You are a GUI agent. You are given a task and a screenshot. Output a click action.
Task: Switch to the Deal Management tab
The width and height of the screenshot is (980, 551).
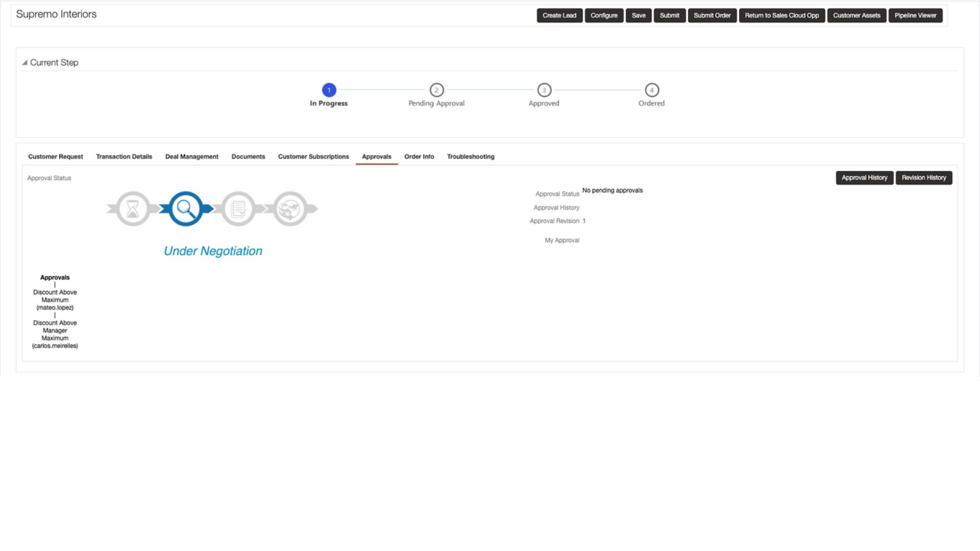[x=191, y=157]
